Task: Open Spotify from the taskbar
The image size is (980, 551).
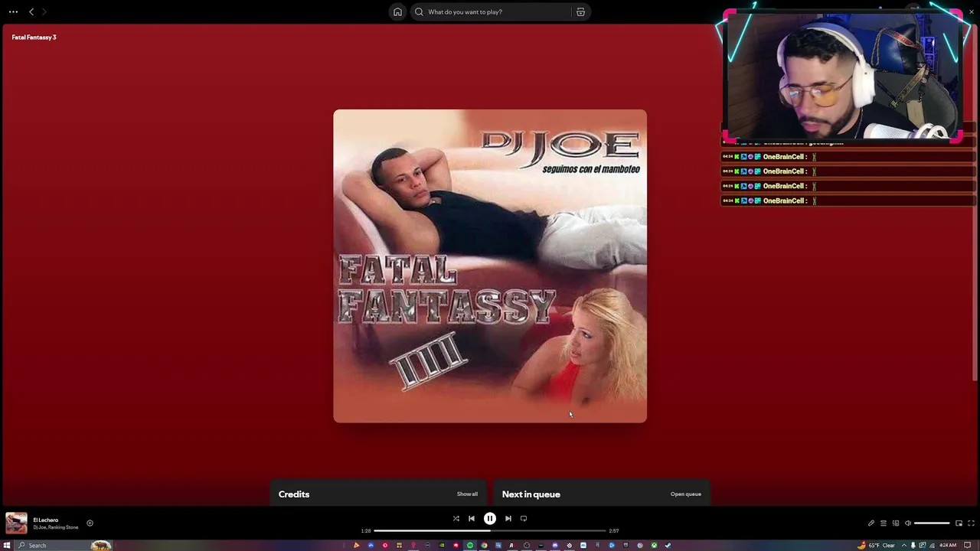Action: 470,546
